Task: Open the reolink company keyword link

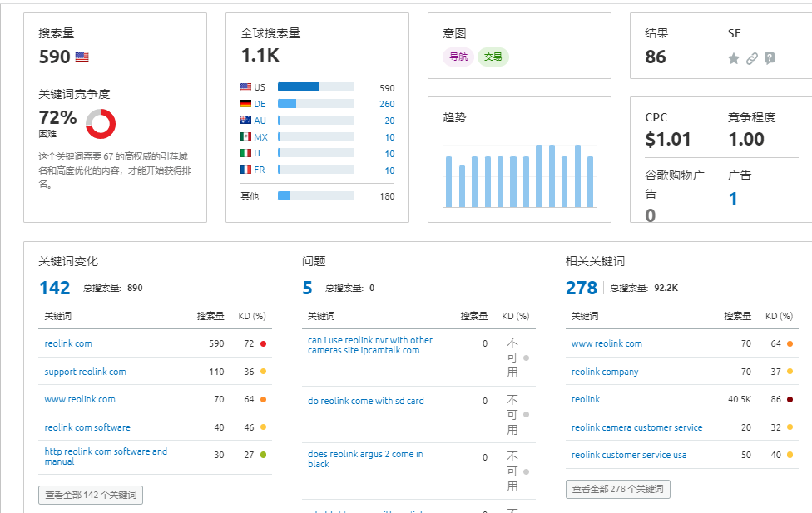Action: click(x=605, y=372)
